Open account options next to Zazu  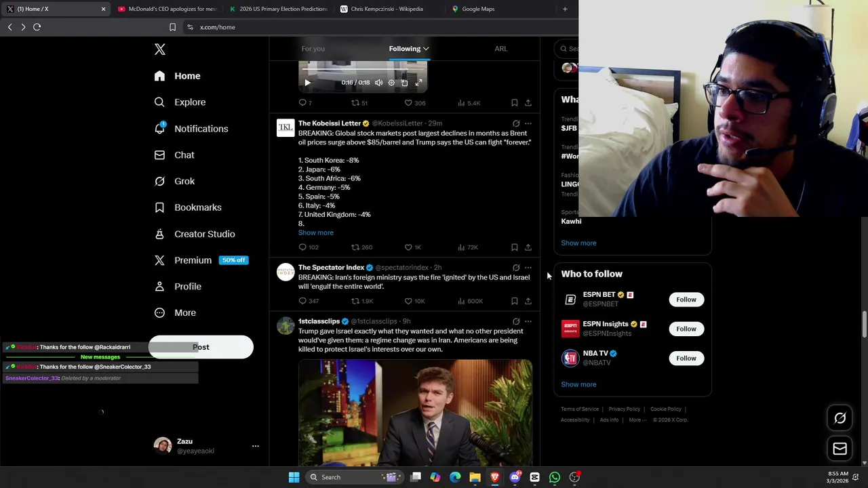pos(256,446)
